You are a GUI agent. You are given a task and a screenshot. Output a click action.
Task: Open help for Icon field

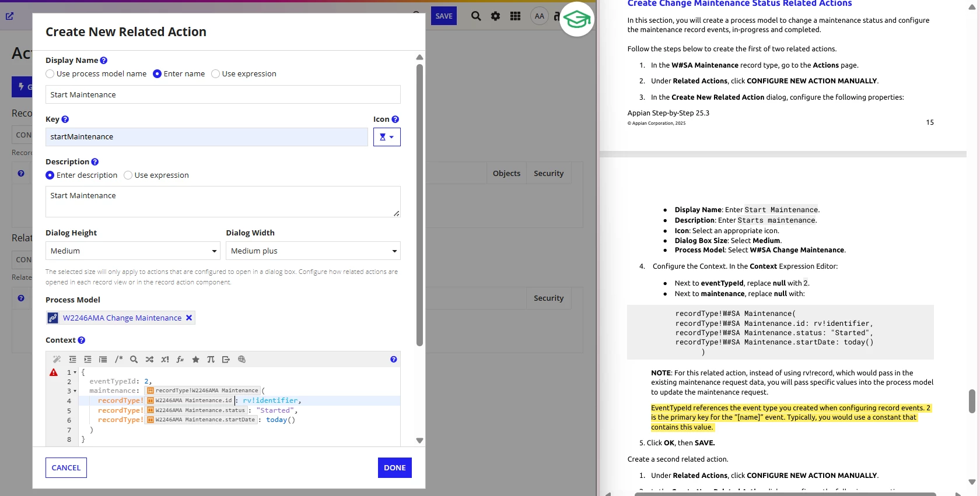pyautogui.click(x=395, y=119)
